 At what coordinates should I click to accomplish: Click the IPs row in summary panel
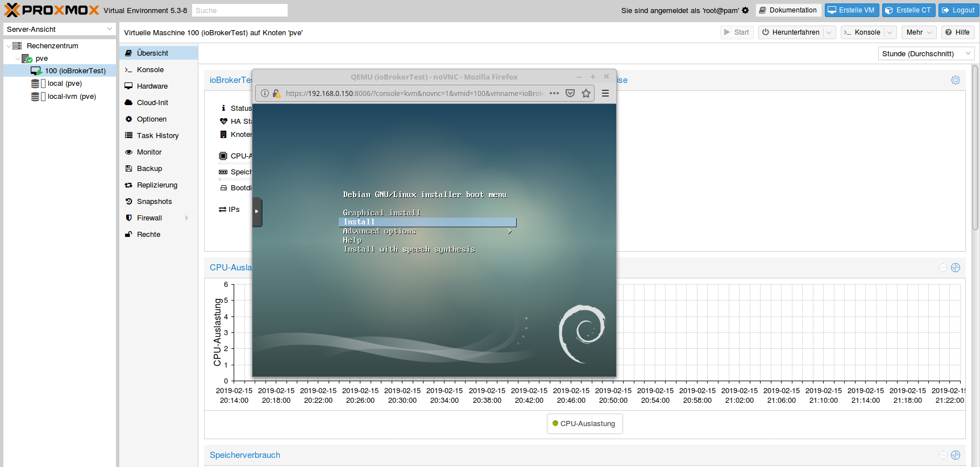pyautogui.click(x=230, y=210)
